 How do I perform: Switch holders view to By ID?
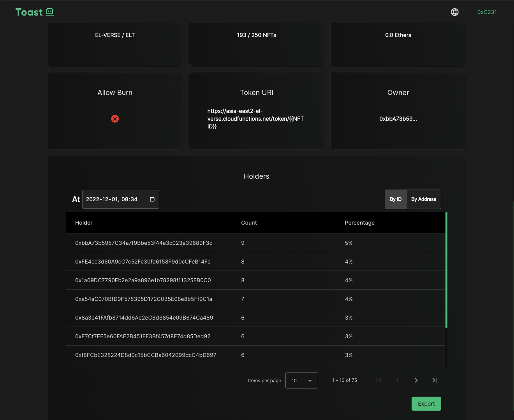coord(396,199)
